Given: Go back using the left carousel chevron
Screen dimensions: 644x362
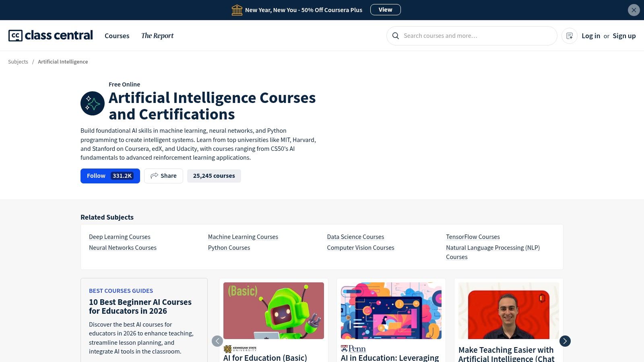Looking at the screenshot, I should pyautogui.click(x=217, y=341).
